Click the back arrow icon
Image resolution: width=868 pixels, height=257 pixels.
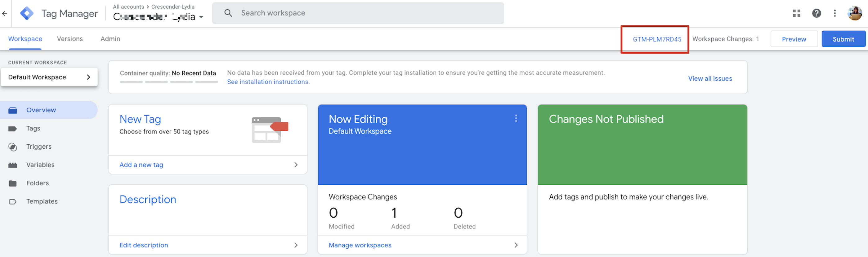[5, 13]
